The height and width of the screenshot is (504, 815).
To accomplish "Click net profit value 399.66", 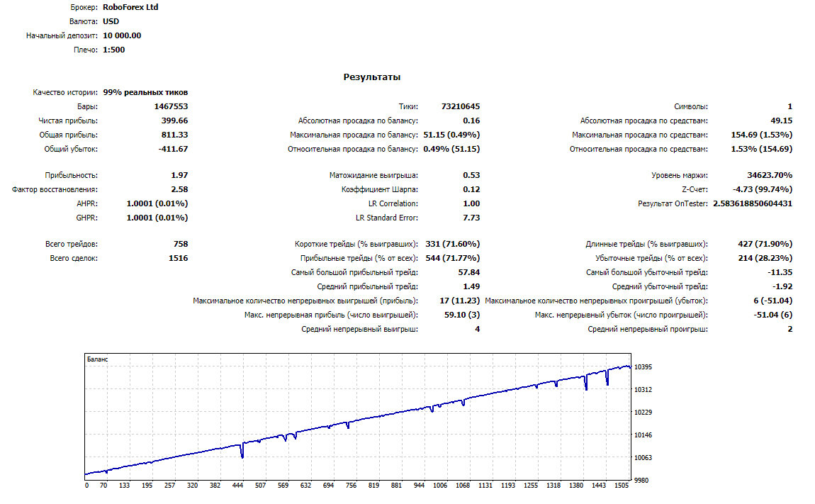I will [174, 121].
